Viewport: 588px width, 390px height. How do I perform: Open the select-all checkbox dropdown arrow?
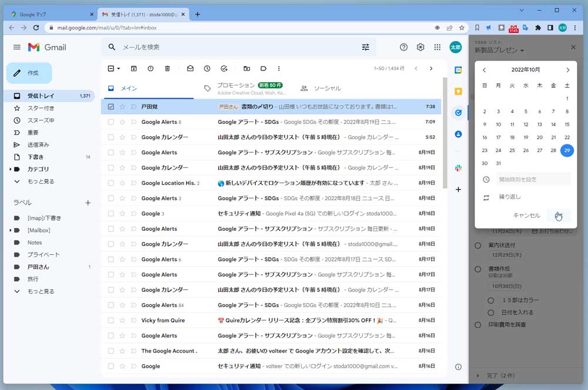119,69
